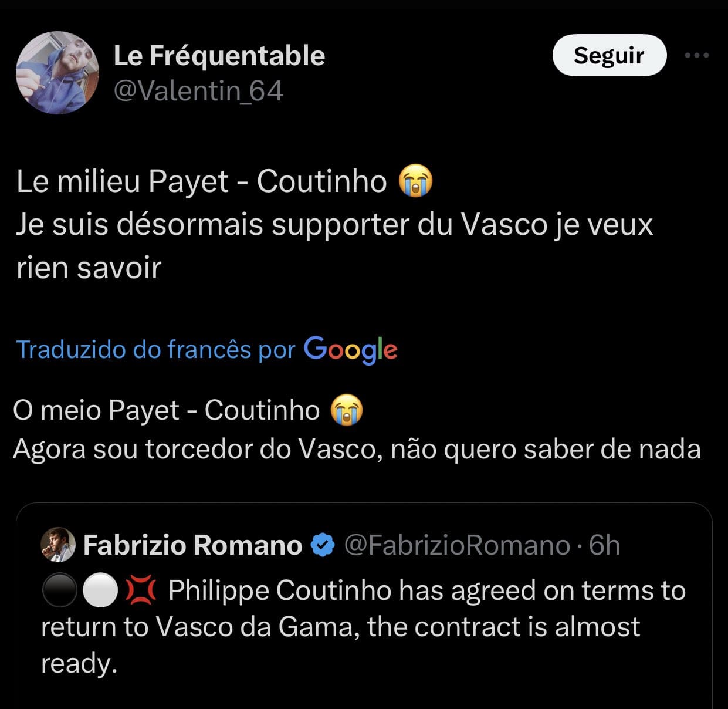This screenshot has width=728, height=709.
Task: Open the three-dot more options menu
Action: [697, 55]
